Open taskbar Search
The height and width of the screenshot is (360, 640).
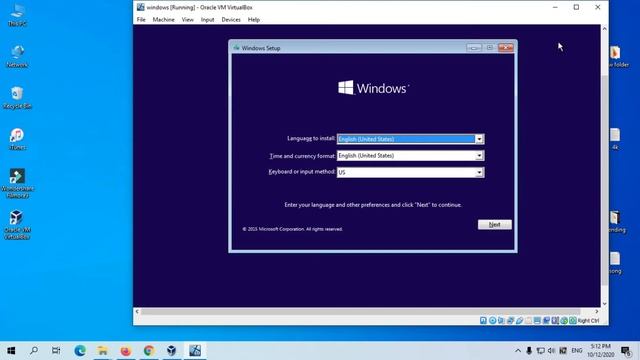point(34,351)
